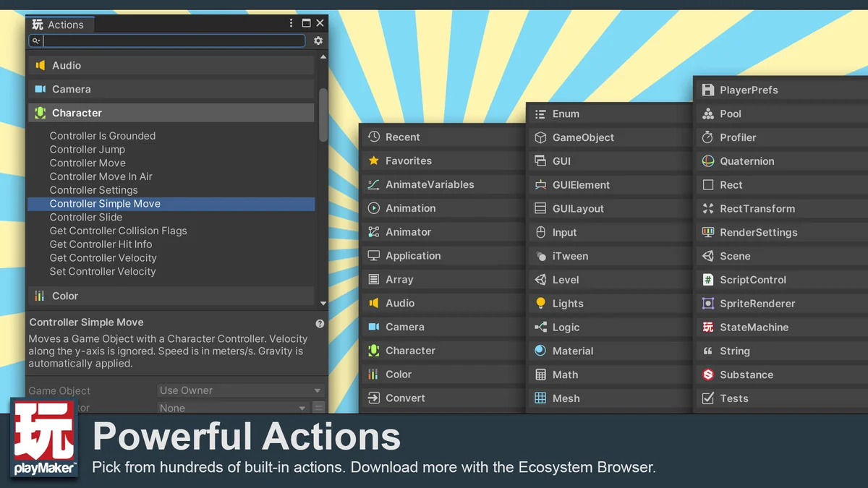Click the ScriptControl hash icon
The height and width of the screenshot is (488, 868).
click(x=708, y=280)
